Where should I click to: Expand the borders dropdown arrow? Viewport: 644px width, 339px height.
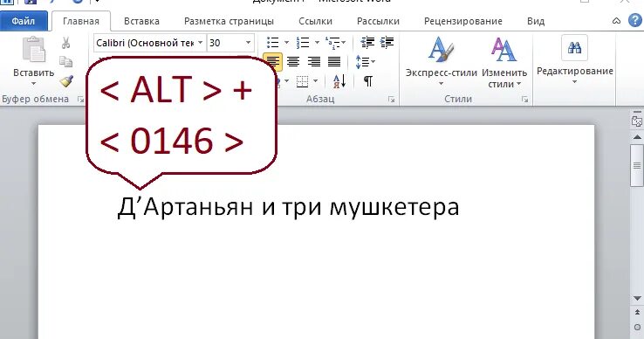pyautogui.click(x=315, y=81)
